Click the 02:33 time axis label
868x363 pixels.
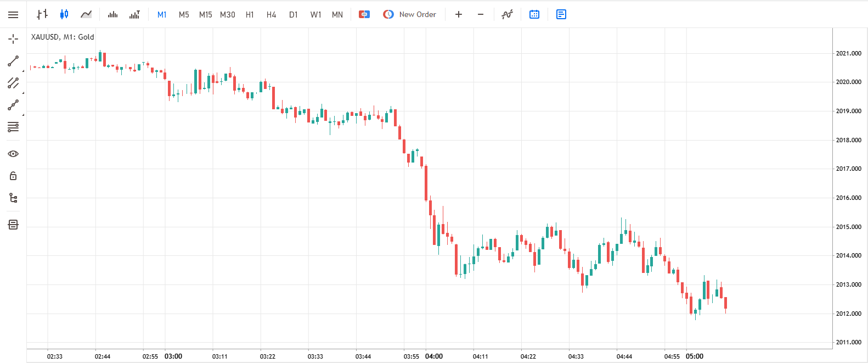[x=55, y=356]
